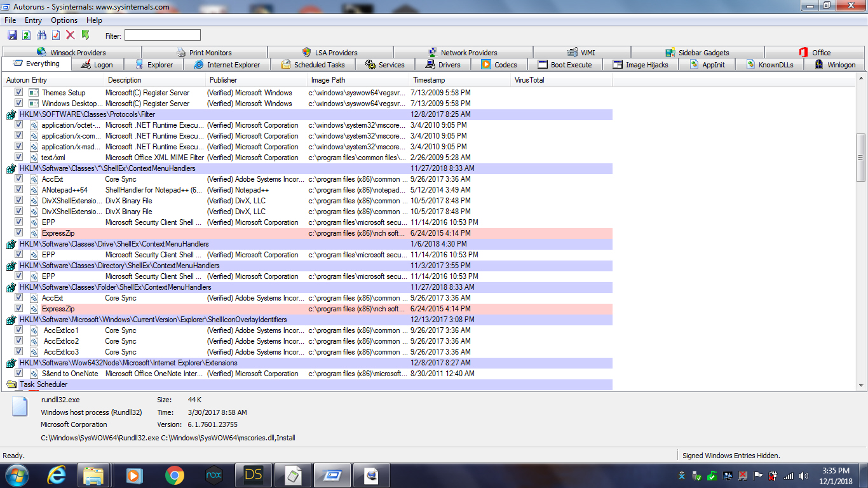Screen dimensions: 868x488
Task: Click the VirusTotal column header
Action: [562, 80]
